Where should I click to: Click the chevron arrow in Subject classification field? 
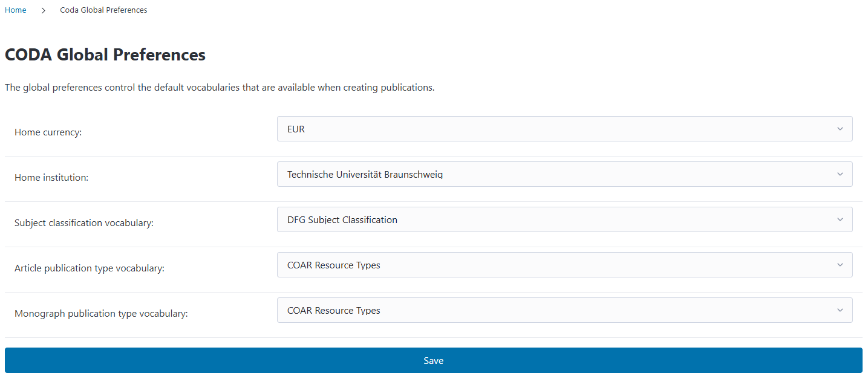point(840,219)
